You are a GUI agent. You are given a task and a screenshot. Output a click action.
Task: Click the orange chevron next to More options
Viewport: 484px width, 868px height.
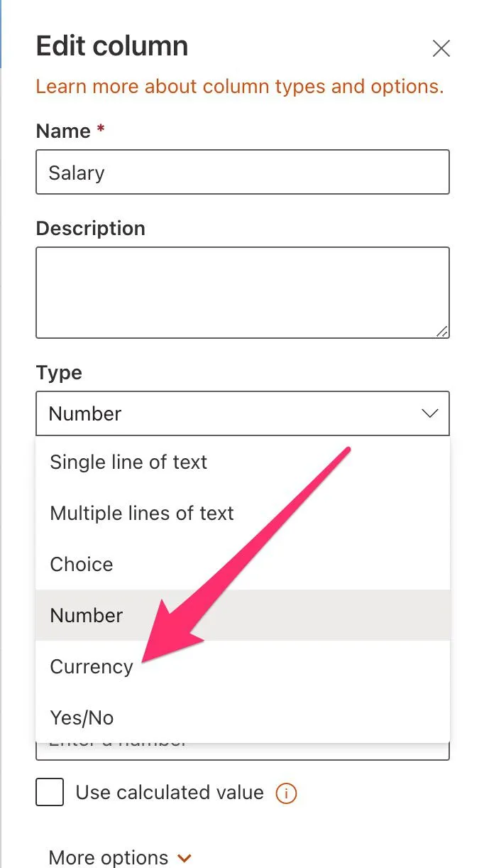pos(185,858)
